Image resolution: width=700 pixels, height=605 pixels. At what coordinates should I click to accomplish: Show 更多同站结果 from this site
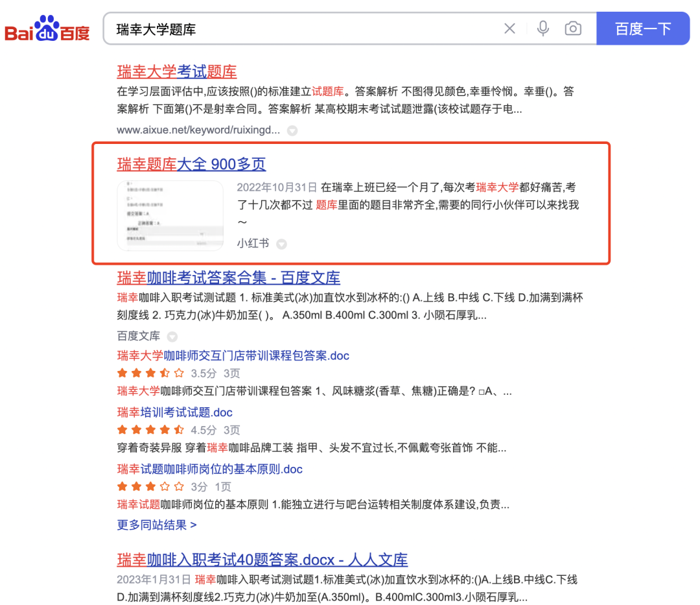point(157,525)
